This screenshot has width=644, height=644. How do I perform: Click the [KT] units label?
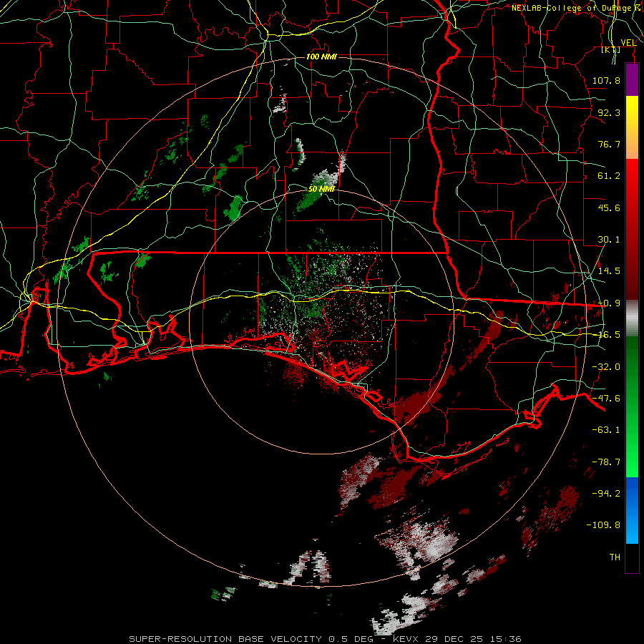pos(611,49)
